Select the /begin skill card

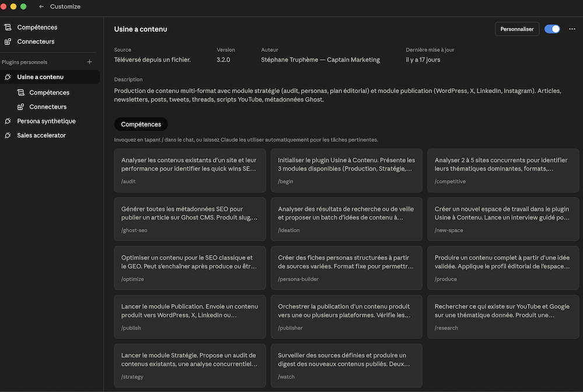coord(346,170)
